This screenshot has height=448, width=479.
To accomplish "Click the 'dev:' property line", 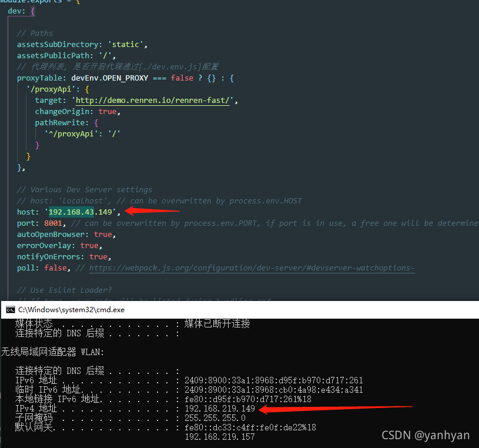I will [x=21, y=11].
